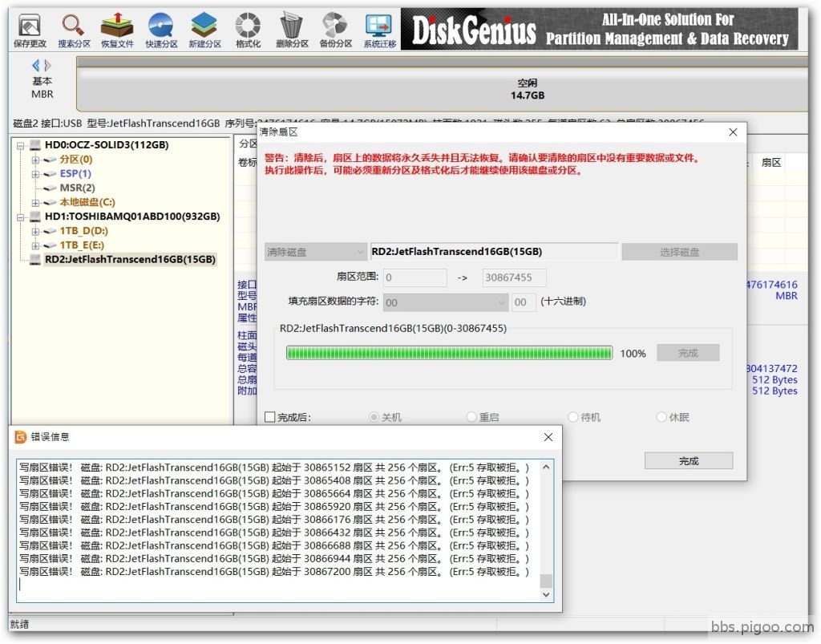
Task: Click the disk name field RD2:JetFlashTranscend16GB
Action: click(x=494, y=252)
